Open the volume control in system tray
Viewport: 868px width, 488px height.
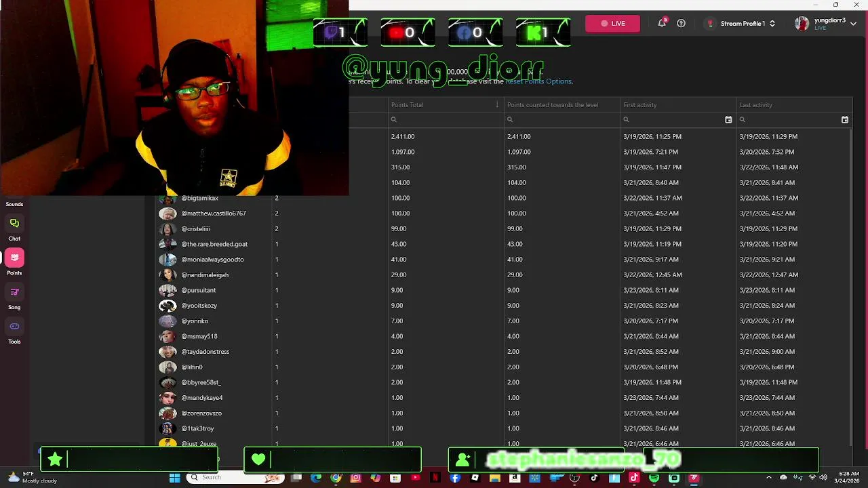coord(823,477)
